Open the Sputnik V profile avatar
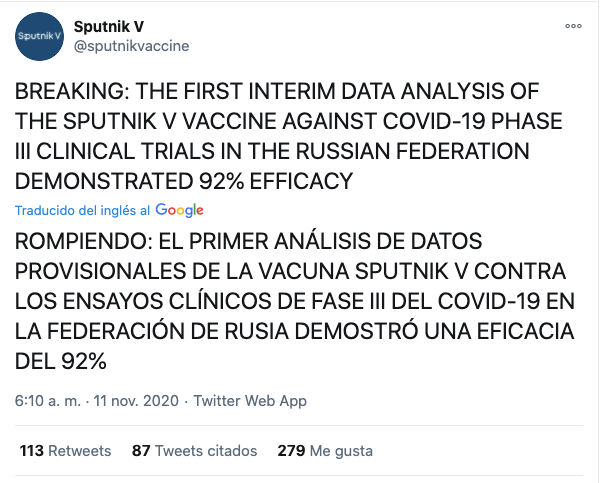 39,36
